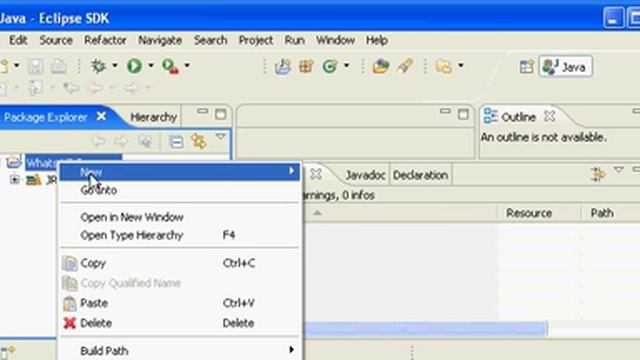
Task: Open the Window menu
Action: coord(335,40)
